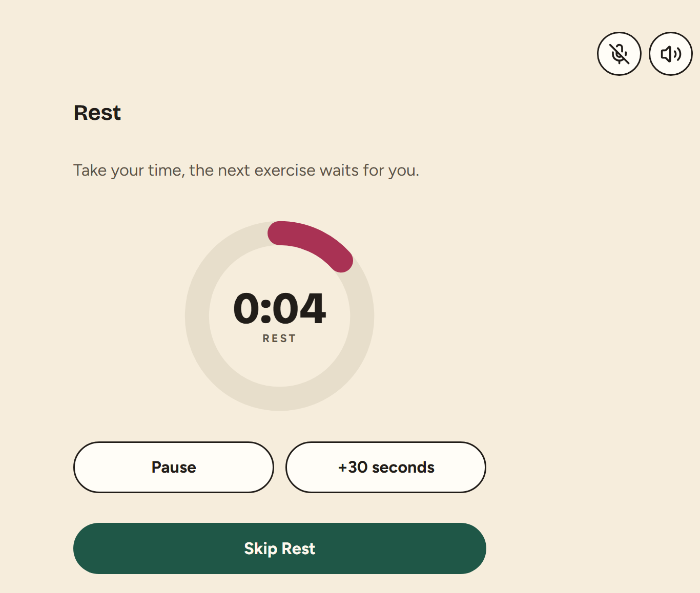Unmute the crossed-out microphone icon

(619, 54)
